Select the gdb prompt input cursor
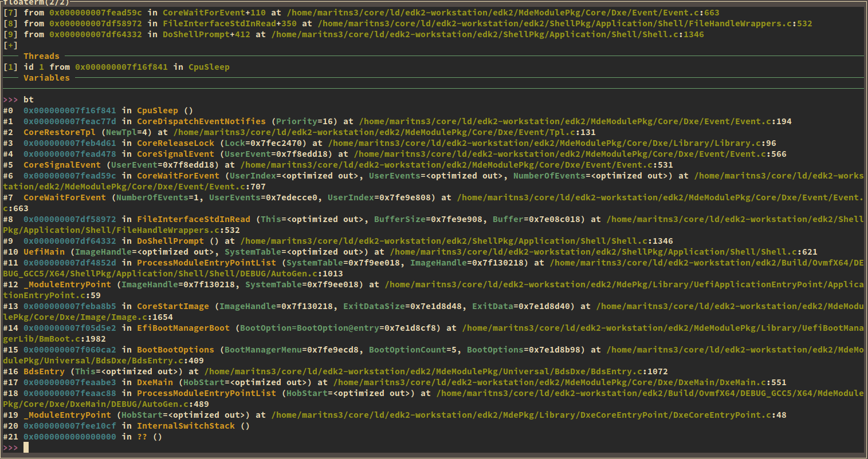 tap(26, 448)
